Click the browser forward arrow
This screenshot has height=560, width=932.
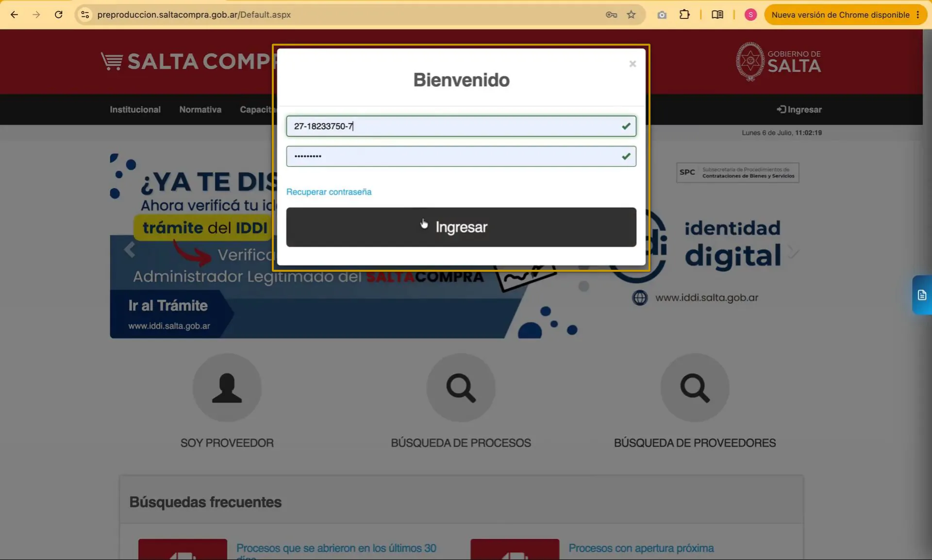click(x=36, y=15)
